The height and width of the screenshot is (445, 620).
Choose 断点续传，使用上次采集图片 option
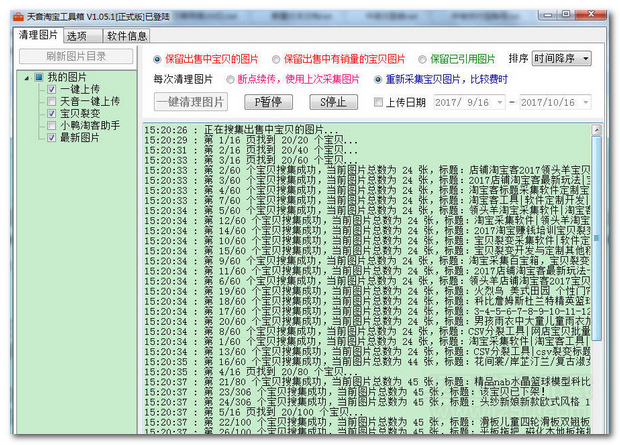click(x=230, y=80)
